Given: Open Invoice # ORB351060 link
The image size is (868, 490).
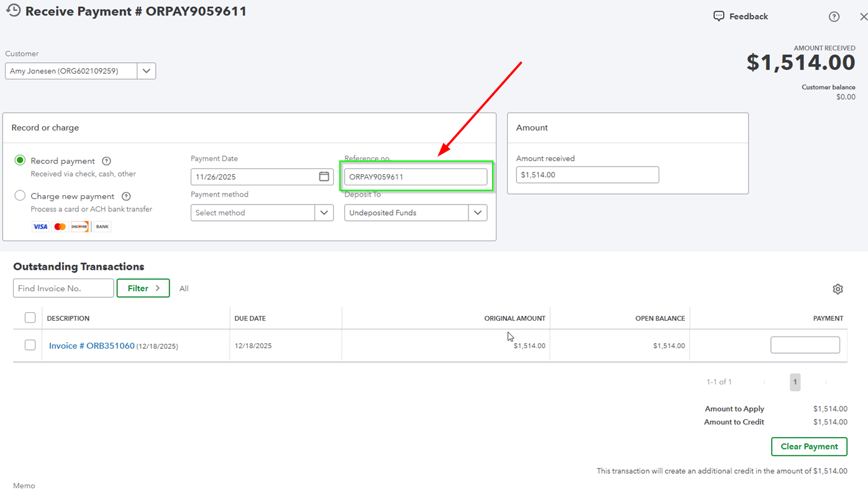Looking at the screenshot, I should (91, 345).
